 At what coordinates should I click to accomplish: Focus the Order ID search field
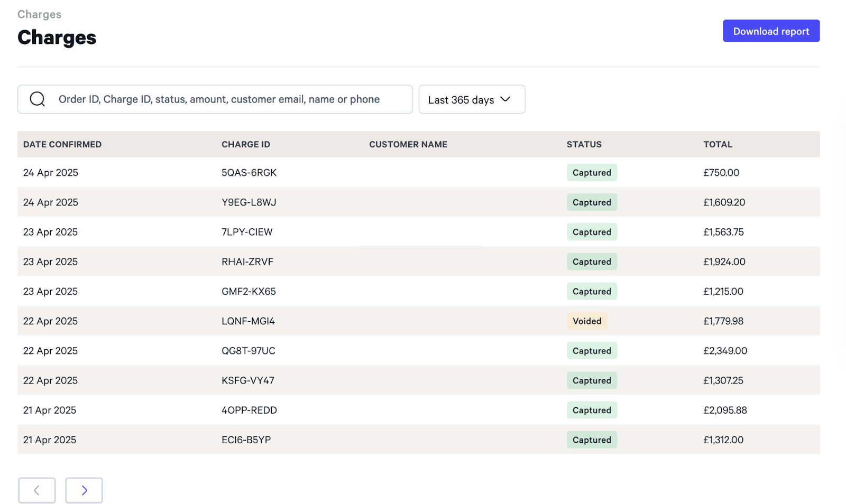[x=215, y=99]
